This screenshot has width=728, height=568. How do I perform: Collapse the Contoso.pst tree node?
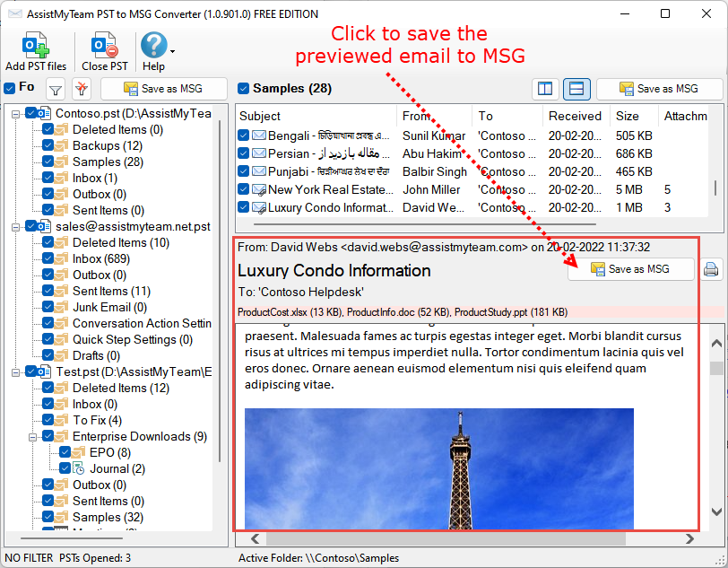pos(16,113)
